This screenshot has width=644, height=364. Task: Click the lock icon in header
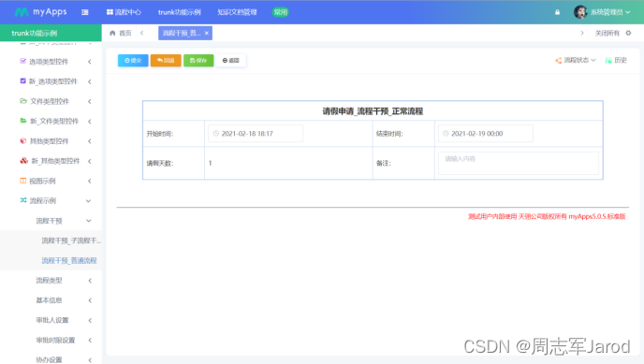557,12
